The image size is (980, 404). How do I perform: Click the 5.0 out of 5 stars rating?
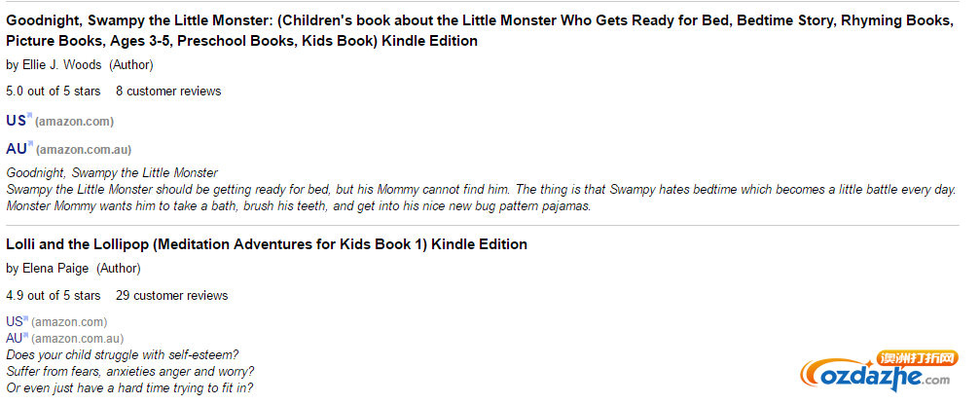54,92
